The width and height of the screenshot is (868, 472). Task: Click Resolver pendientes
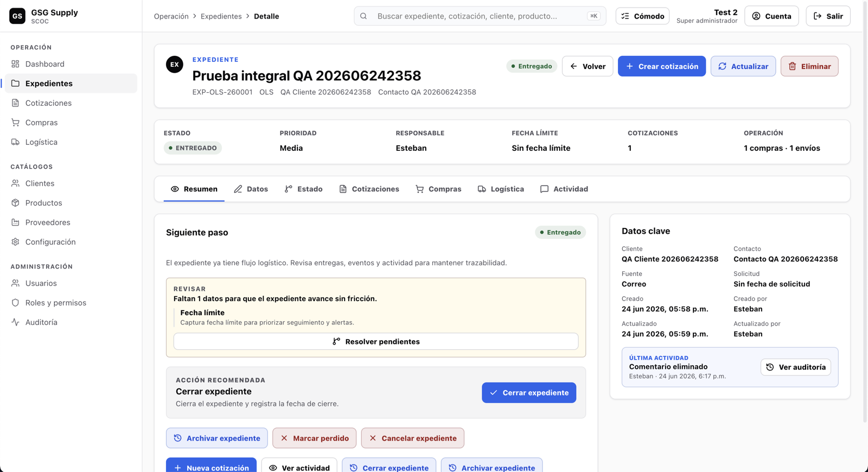[376, 341]
